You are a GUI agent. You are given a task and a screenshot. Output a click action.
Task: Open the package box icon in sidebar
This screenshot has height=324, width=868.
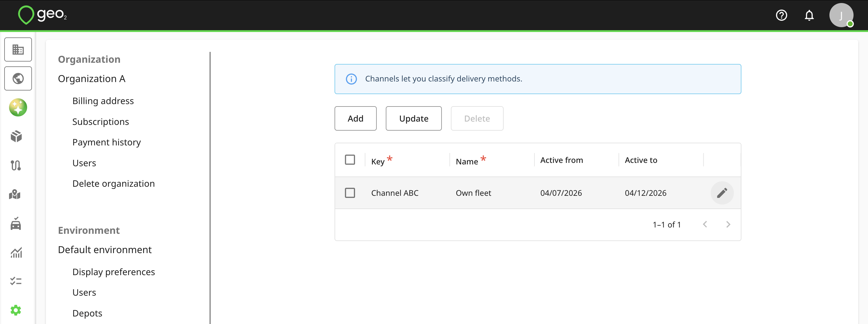point(16,136)
